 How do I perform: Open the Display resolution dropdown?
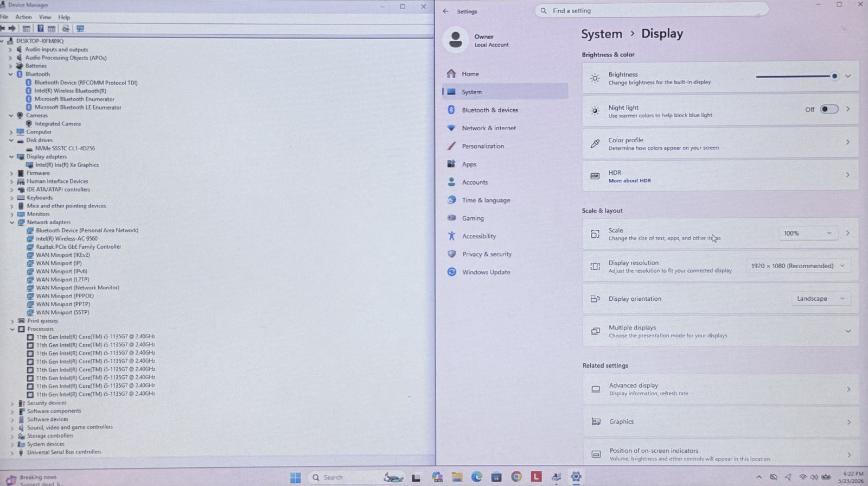(x=797, y=266)
